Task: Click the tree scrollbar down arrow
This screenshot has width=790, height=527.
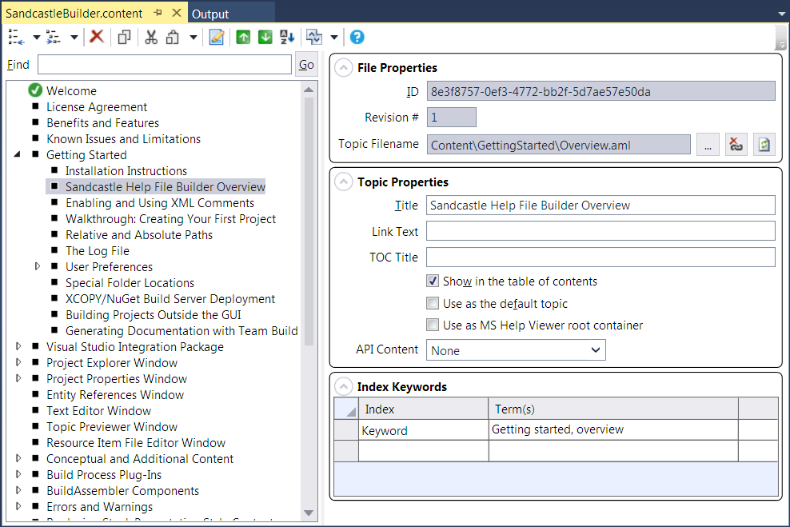Action: (x=309, y=513)
